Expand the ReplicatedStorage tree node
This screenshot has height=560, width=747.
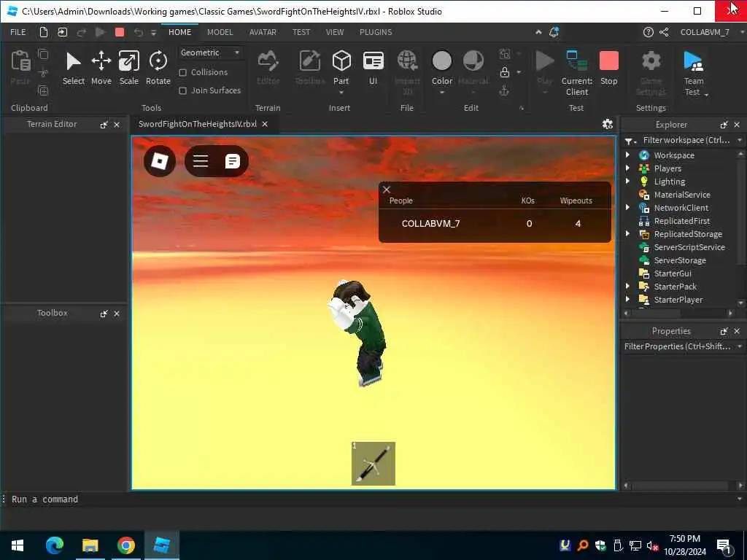[x=627, y=233]
